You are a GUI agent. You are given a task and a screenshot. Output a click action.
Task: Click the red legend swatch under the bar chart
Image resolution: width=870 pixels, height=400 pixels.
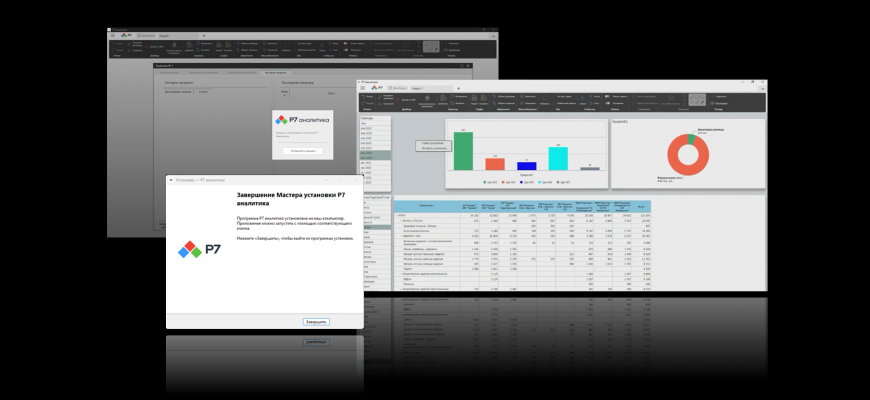504,182
